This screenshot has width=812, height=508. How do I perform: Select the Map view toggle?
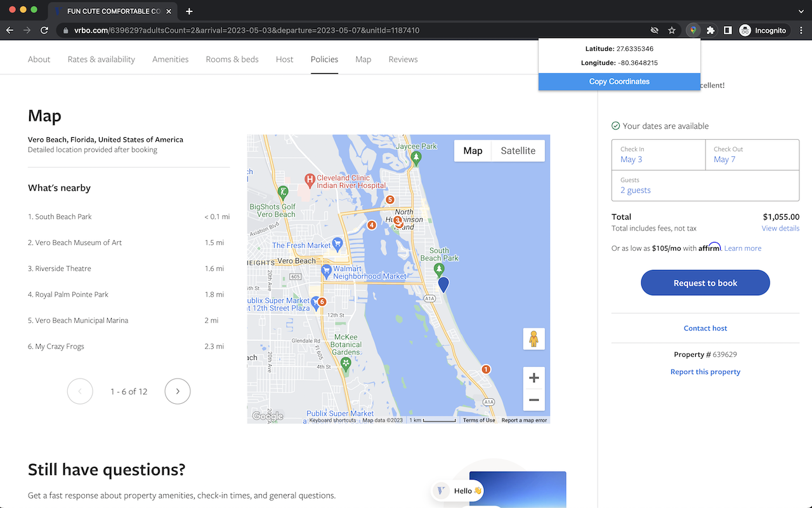tap(473, 150)
